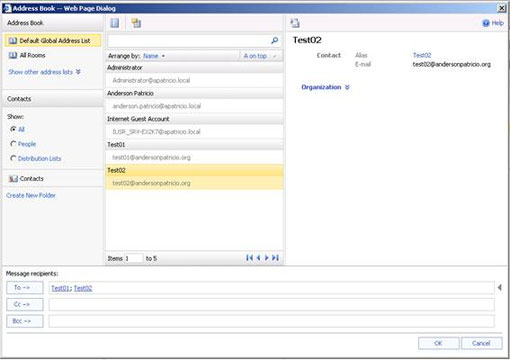Click the add to contacts icon
The width and height of the screenshot is (510, 360).
(x=295, y=23)
